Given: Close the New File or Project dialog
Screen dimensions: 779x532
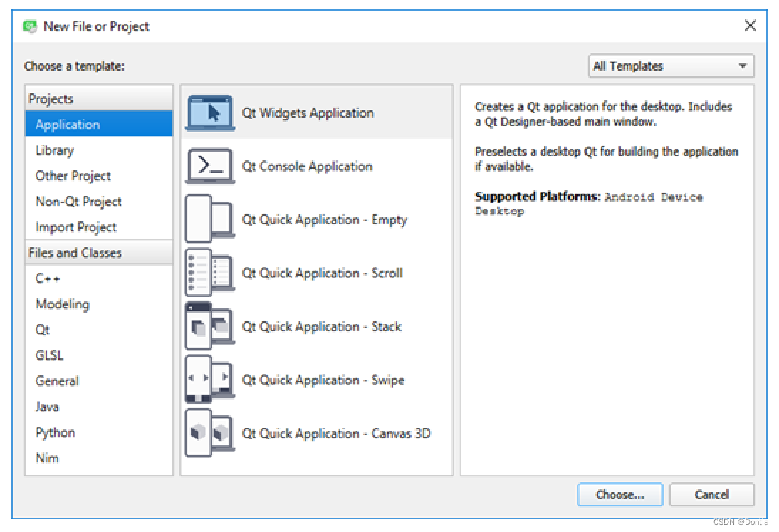Looking at the screenshot, I should (751, 26).
